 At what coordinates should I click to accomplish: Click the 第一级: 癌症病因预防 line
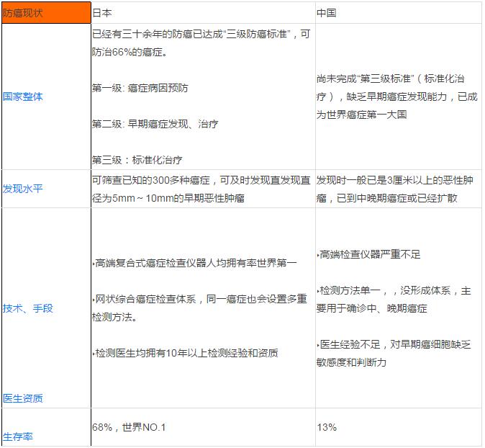(x=140, y=88)
